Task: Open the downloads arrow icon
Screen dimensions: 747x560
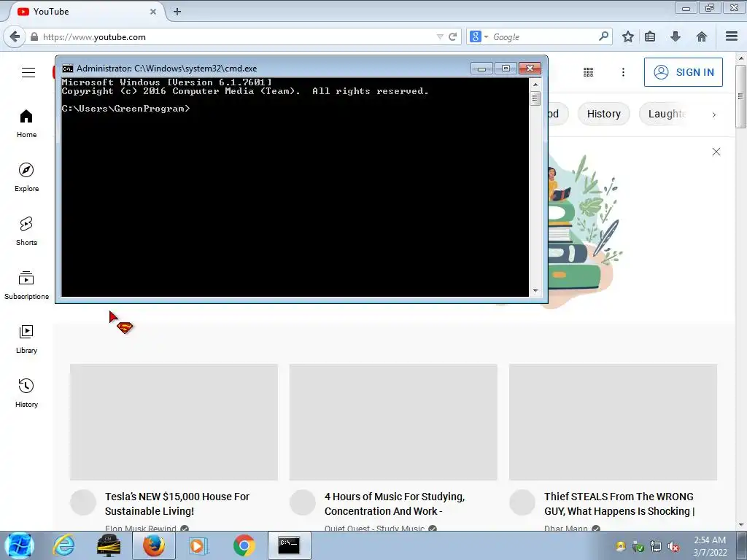Action: [675, 36]
